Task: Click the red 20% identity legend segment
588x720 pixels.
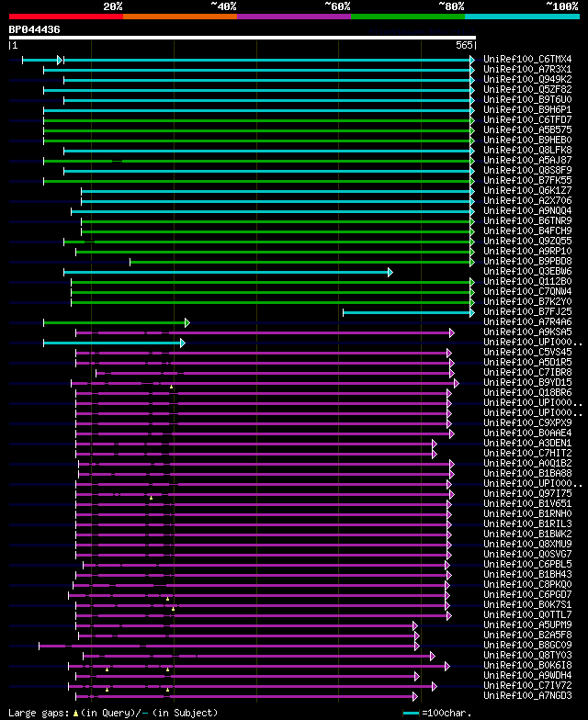Action: tap(66, 17)
